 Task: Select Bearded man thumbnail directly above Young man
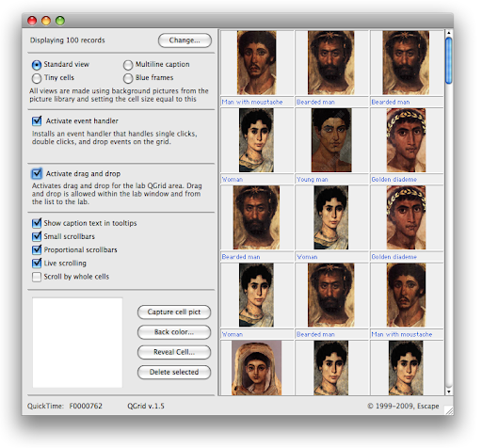(331, 63)
